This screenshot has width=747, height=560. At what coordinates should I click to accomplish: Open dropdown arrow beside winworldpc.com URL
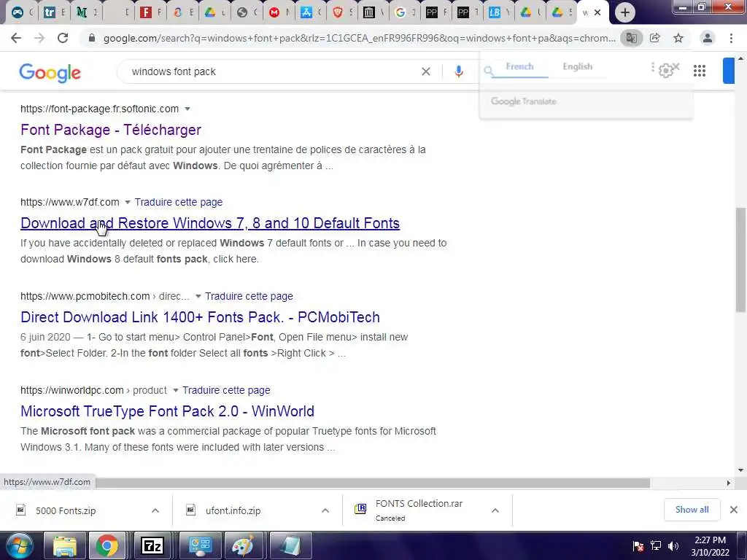pyautogui.click(x=175, y=391)
